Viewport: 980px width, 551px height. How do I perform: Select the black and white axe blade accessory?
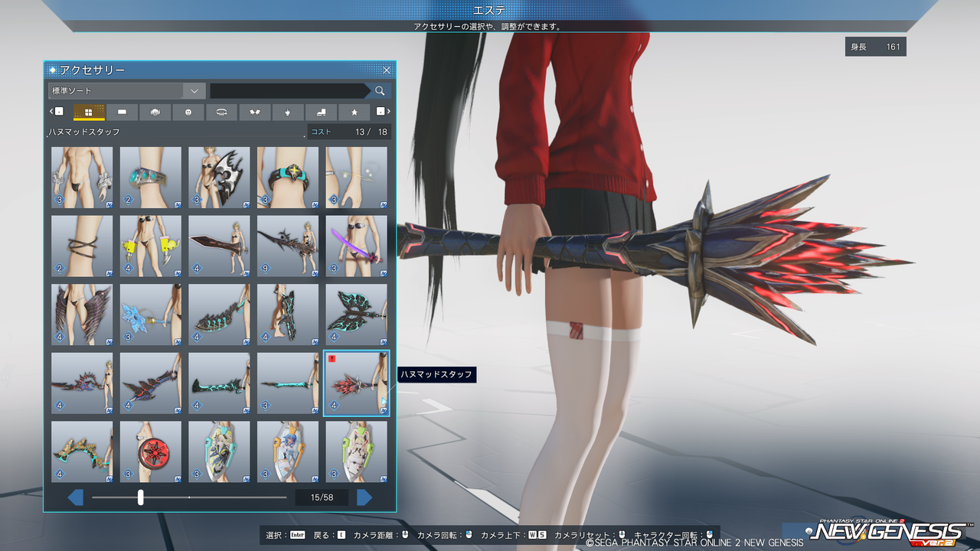(x=219, y=178)
